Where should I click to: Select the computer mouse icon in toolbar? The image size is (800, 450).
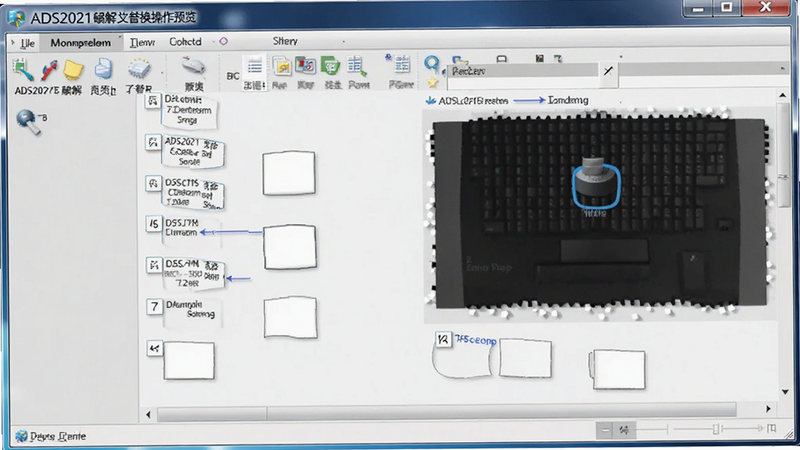193,66
